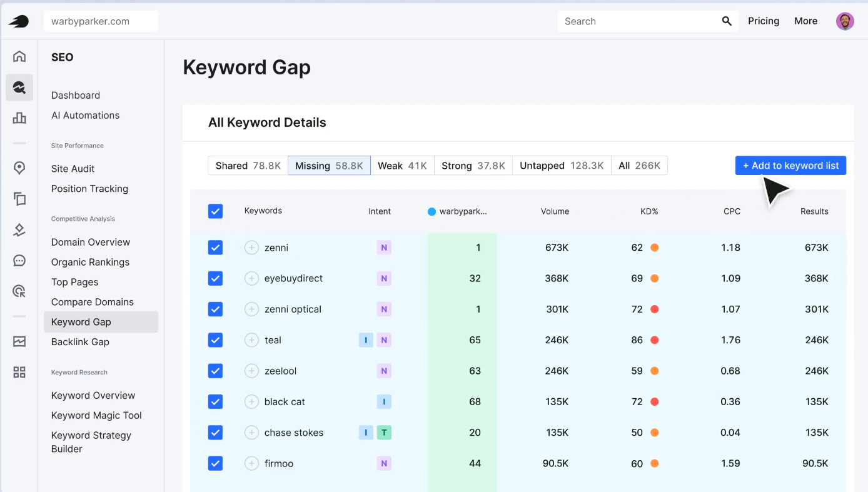Image resolution: width=868 pixels, height=492 pixels.
Task: Open the chat bubble icon in sidebar
Action: tap(19, 261)
